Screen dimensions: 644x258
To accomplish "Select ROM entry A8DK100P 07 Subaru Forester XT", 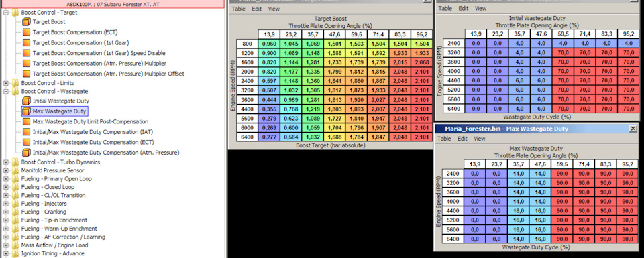I will [113, 4].
